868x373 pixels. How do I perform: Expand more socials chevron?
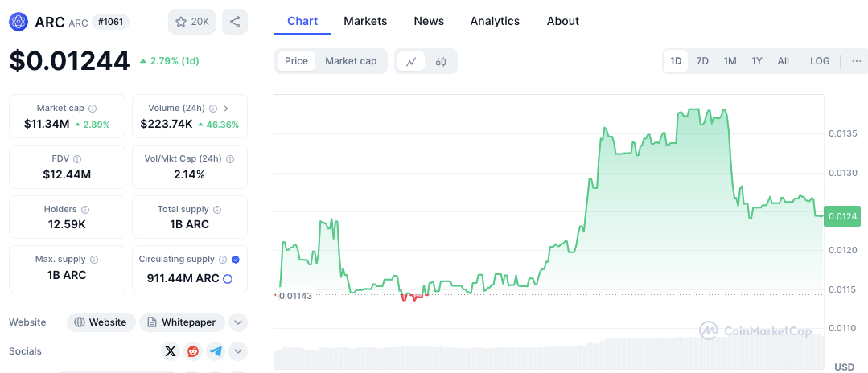tap(238, 351)
